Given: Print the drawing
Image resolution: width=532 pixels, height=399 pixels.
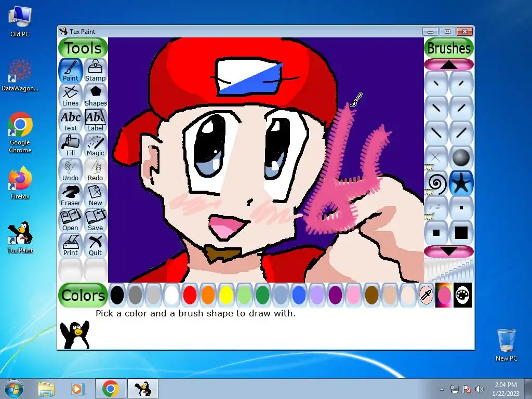Looking at the screenshot, I should click(x=71, y=245).
